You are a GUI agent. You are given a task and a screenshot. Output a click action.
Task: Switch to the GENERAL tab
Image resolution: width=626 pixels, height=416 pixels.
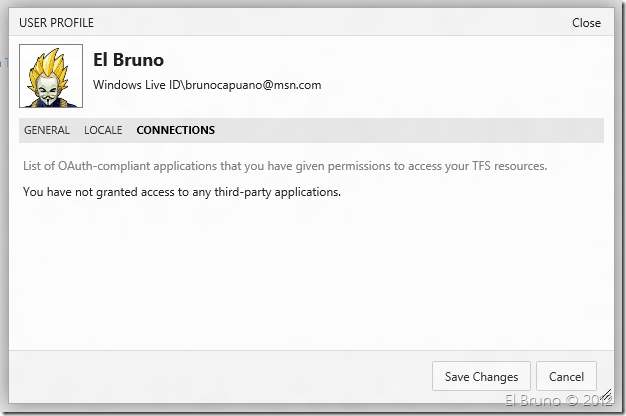pos(47,130)
